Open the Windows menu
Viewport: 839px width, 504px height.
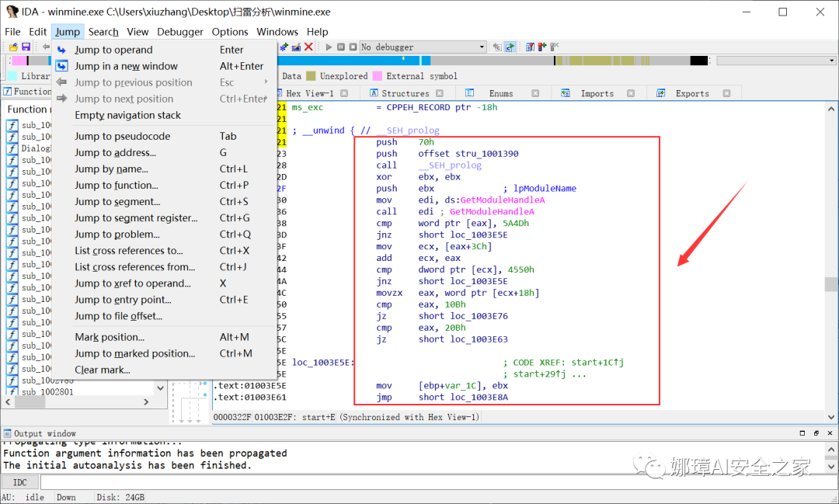[277, 32]
